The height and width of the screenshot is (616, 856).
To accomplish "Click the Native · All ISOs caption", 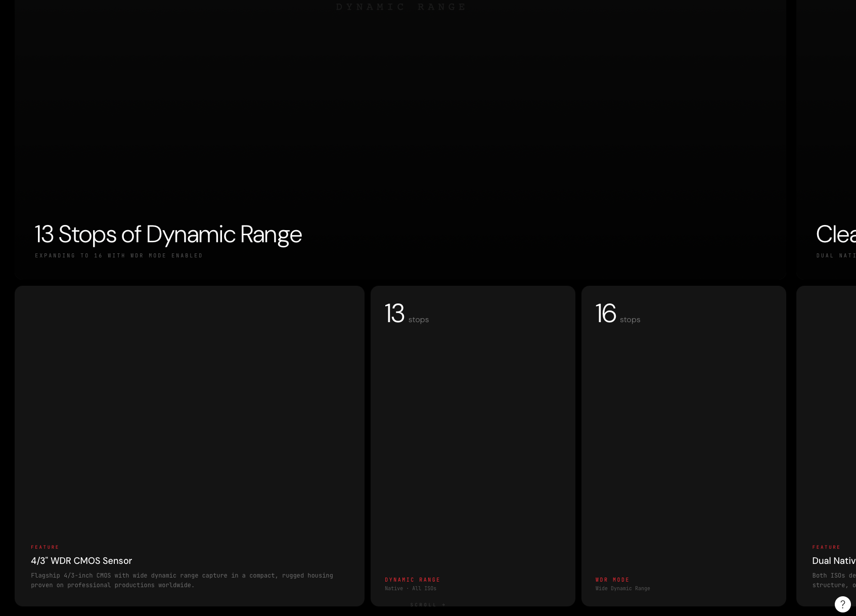I will [411, 588].
